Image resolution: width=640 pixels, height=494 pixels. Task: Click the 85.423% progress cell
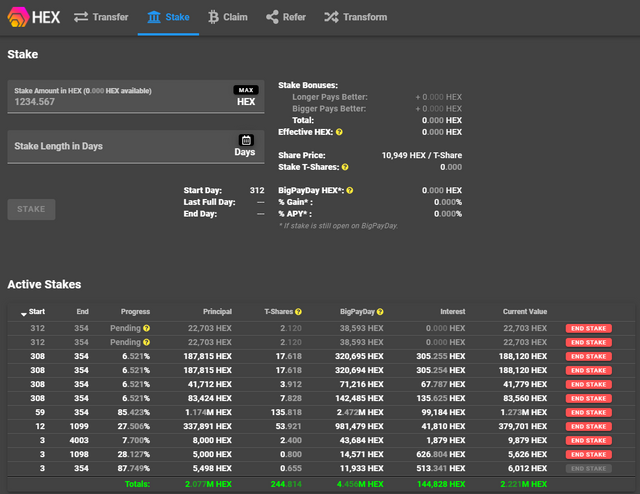(133, 412)
